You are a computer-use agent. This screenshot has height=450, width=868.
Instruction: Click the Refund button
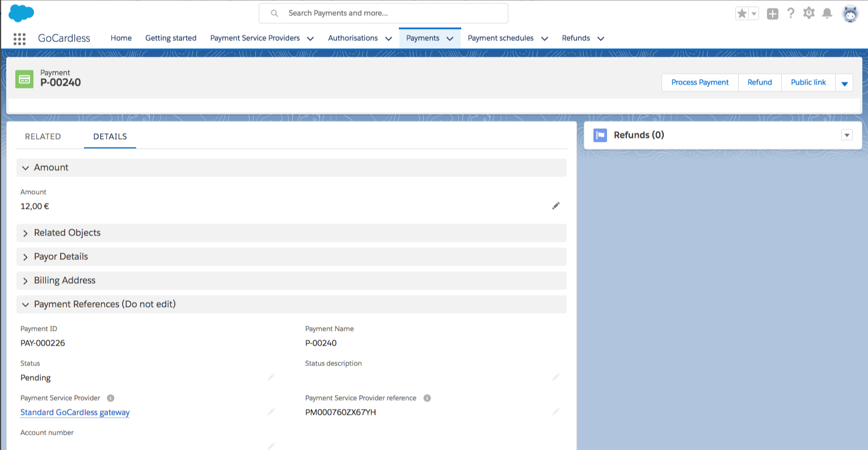760,82
